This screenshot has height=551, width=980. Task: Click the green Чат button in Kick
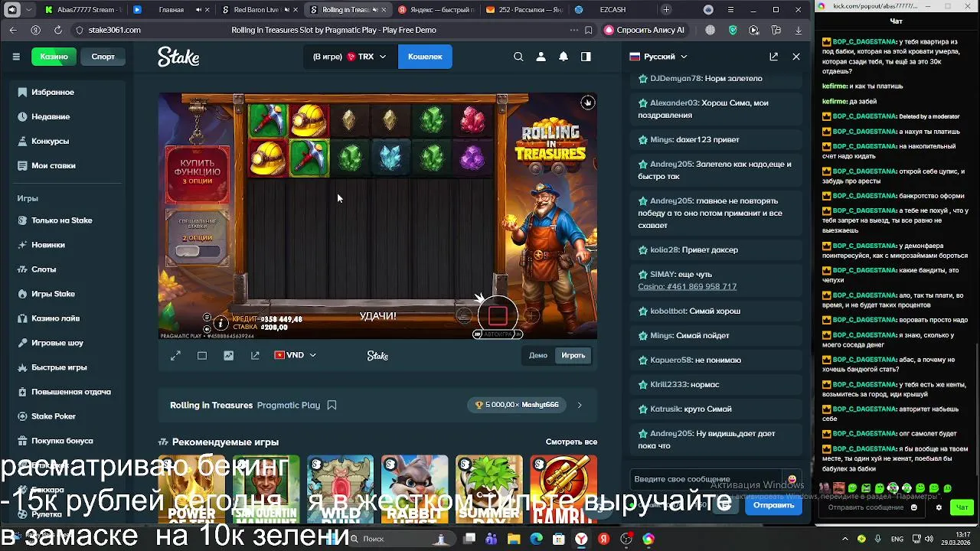(962, 507)
